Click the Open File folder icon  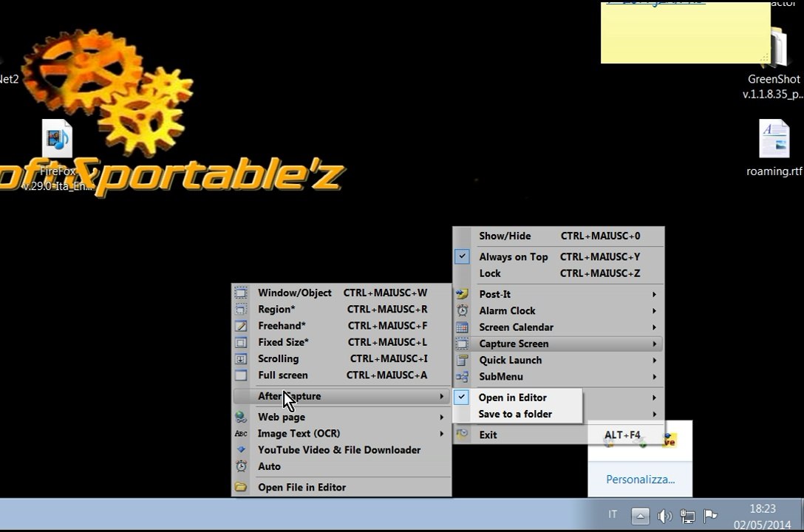[x=240, y=488]
